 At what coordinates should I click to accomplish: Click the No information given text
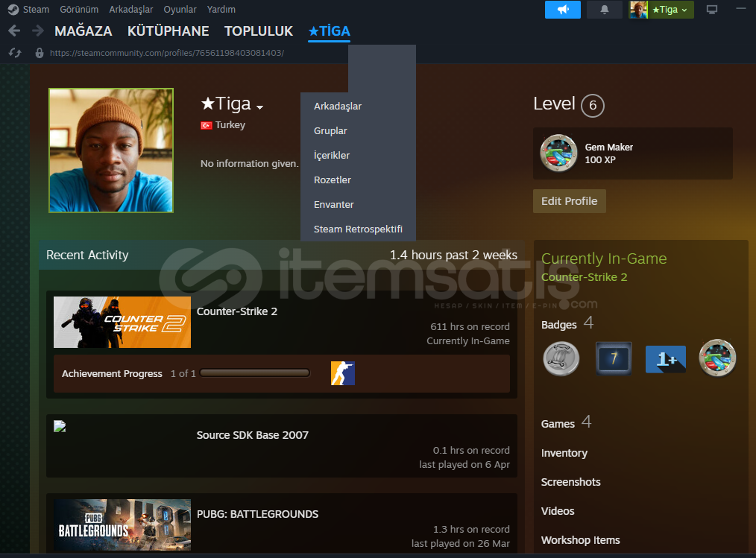[x=250, y=164]
